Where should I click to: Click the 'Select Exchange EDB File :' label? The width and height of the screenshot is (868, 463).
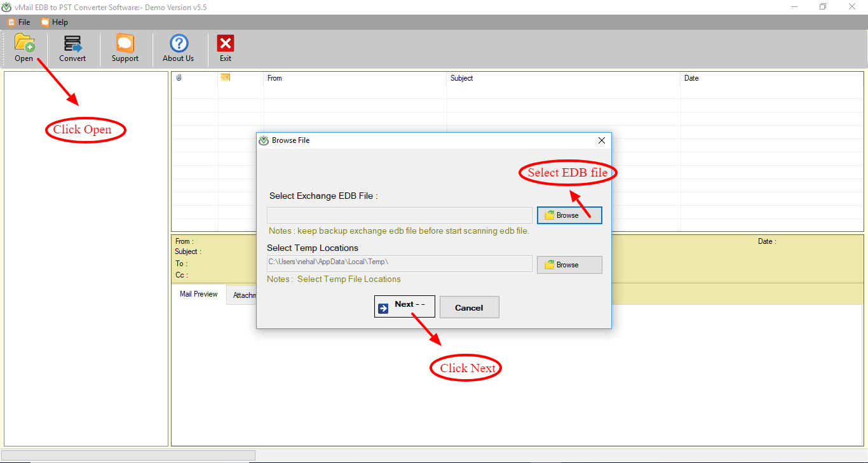coord(323,196)
